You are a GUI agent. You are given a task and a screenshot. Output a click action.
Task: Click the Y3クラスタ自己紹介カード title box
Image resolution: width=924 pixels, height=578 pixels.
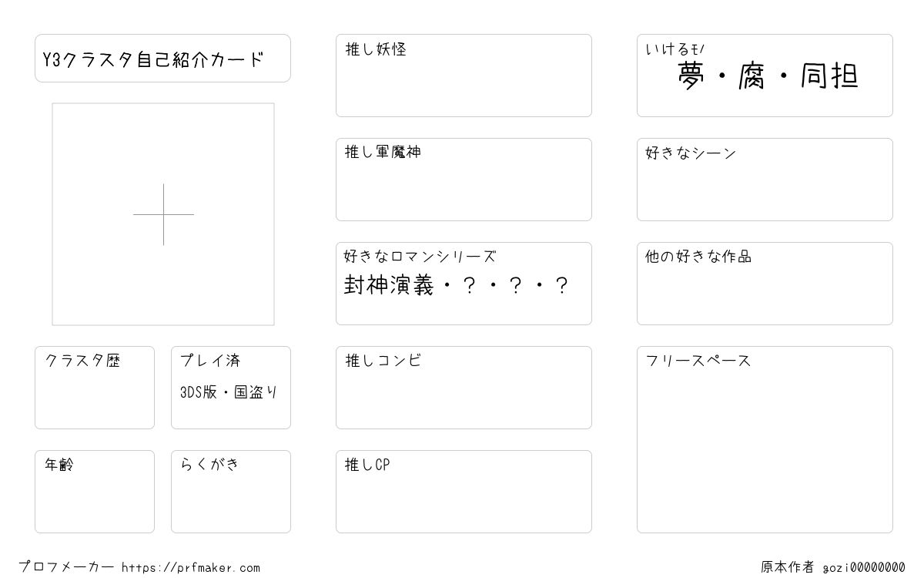pyautogui.click(x=162, y=58)
